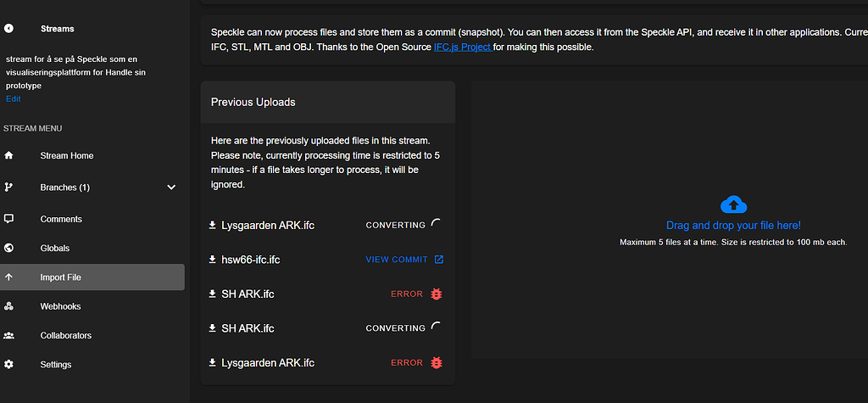This screenshot has width=868, height=403.
Task: Click VIEW COMMIT for hsw66-ifc.ifc
Action: (x=397, y=260)
